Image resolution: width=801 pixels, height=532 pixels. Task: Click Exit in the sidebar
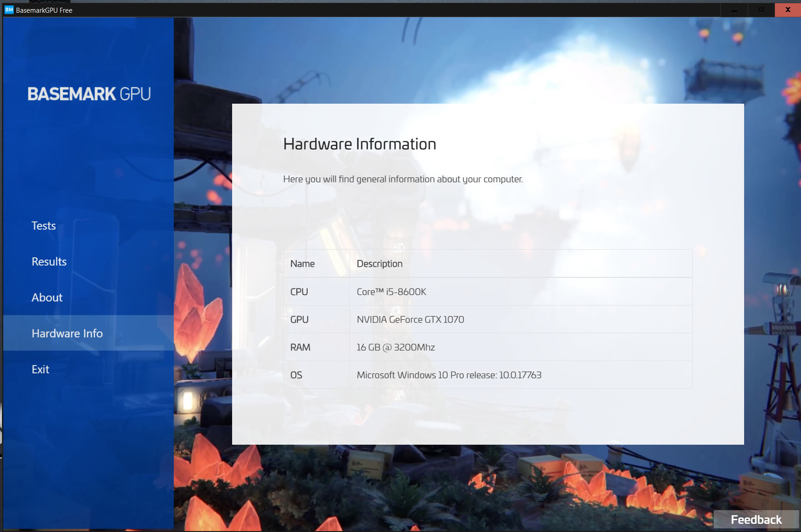click(41, 369)
